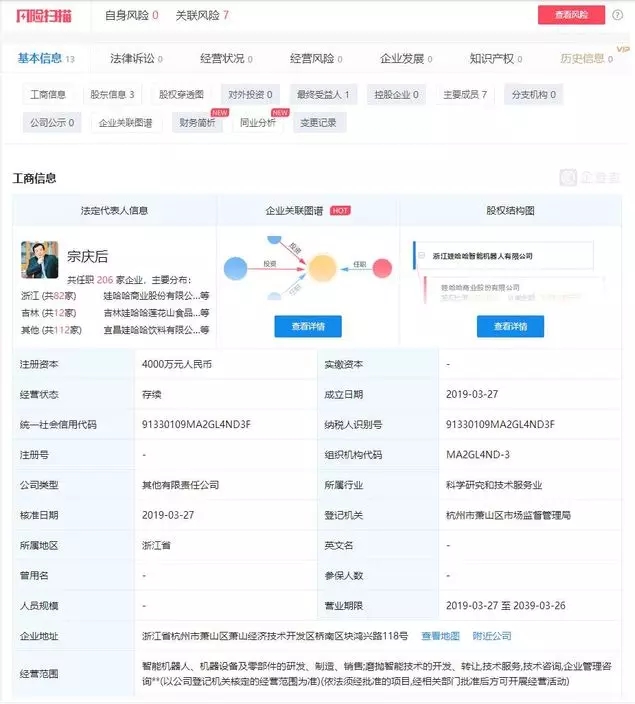The width and height of the screenshot is (635, 704).
Task: Select 对外投资 0 sub-section
Action: pos(250,94)
